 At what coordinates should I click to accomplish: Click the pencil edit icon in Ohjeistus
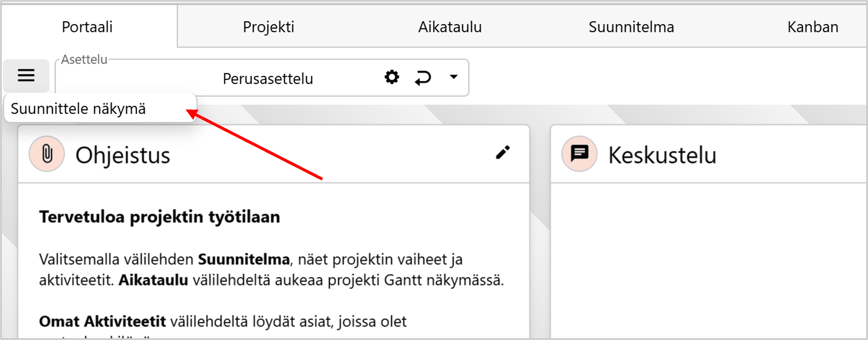tap(503, 152)
